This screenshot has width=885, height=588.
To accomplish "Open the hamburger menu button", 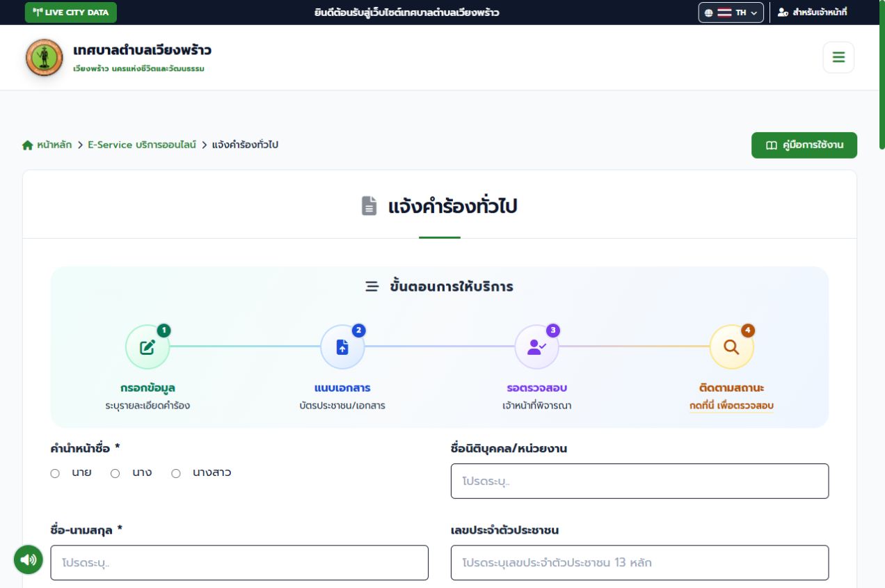I will [838, 58].
